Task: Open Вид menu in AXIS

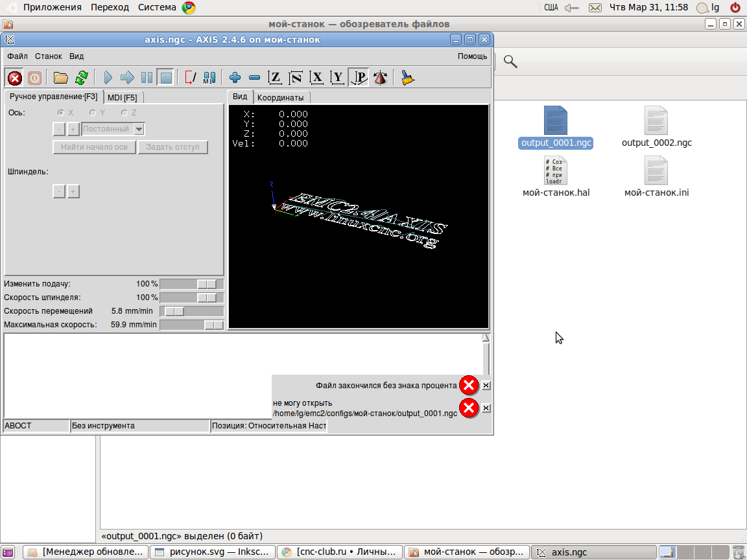Action: [77, 56]
